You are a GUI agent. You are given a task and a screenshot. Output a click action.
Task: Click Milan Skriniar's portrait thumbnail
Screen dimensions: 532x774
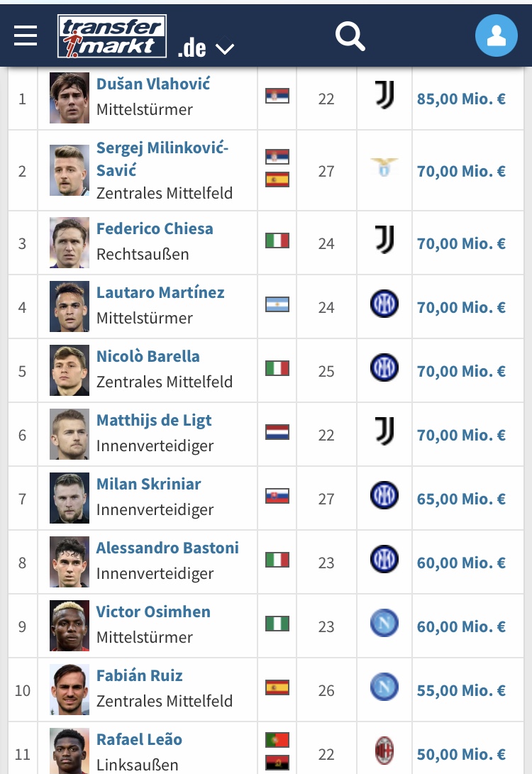tap(70, 498)
